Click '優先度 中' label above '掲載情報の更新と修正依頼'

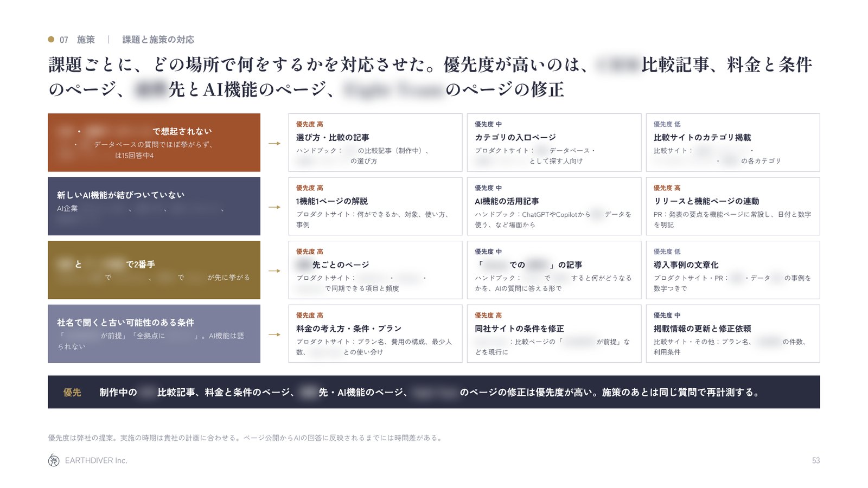pos(667,315)
